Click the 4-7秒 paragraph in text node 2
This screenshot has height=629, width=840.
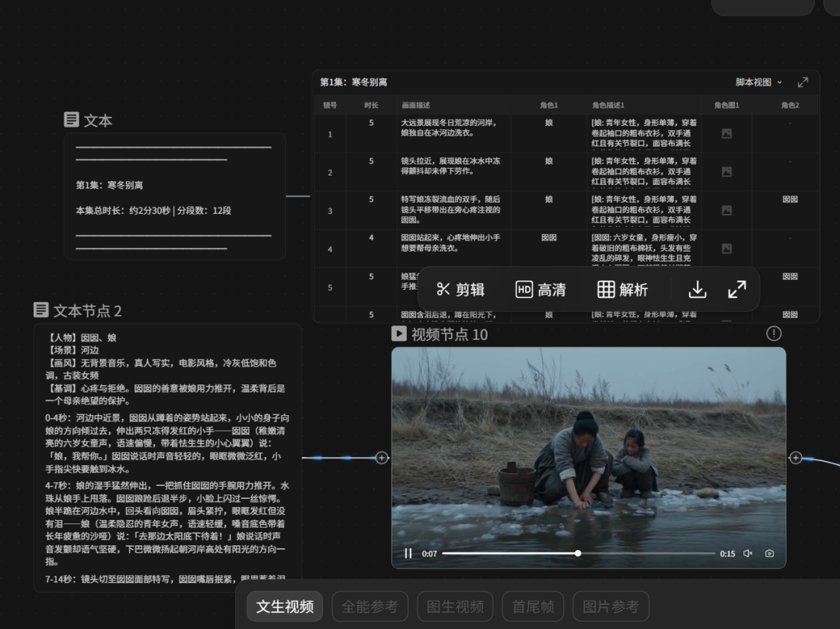[x=167, y=523]
